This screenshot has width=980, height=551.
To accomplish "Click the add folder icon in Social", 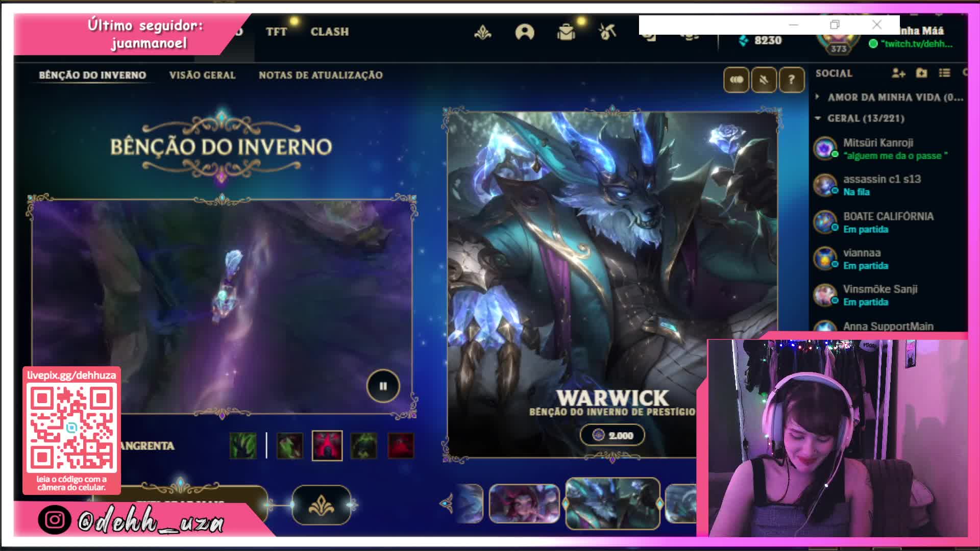I will coord(921,73).
